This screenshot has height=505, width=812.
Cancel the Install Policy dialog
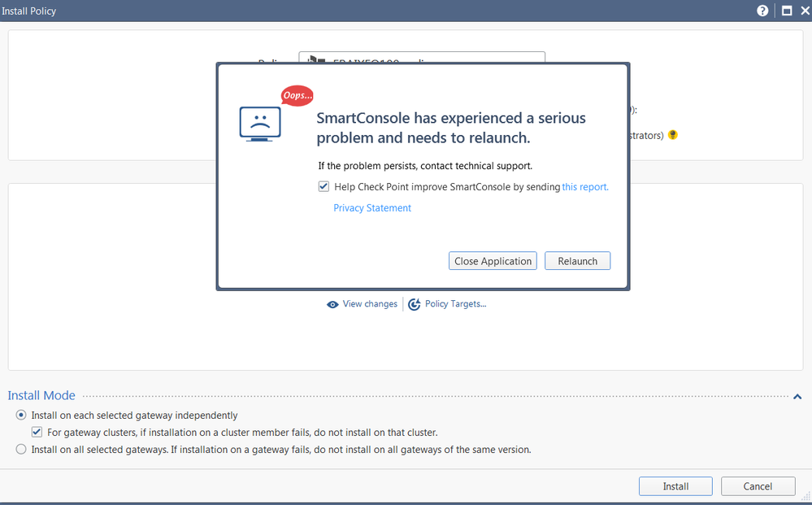click(x=758, y=486)
